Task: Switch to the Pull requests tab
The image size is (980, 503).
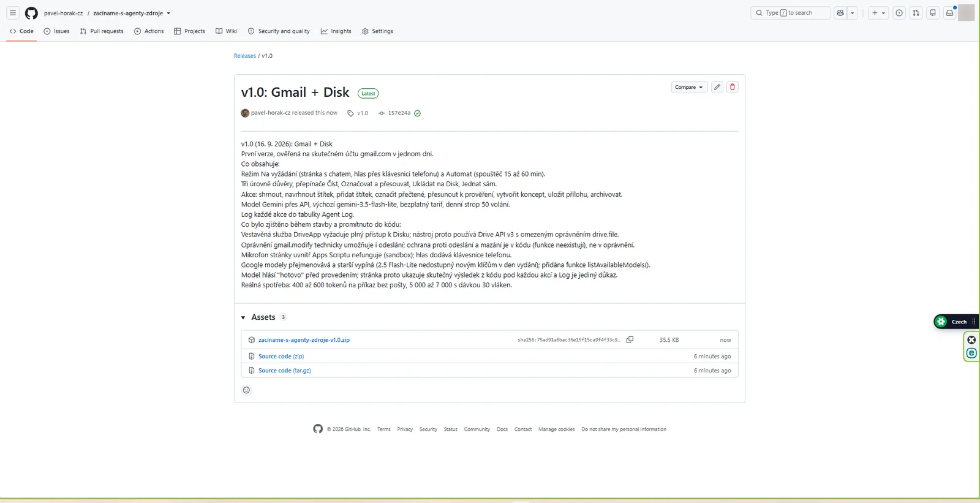Action: pos(102,31)
